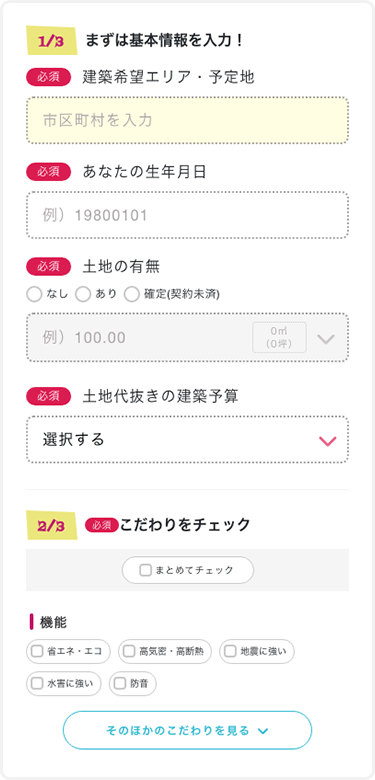Viewport: 375px width, 780px height.
Task: Click chevron on そのほかのこだわりを見る button
Action: (x=264, y=731)
